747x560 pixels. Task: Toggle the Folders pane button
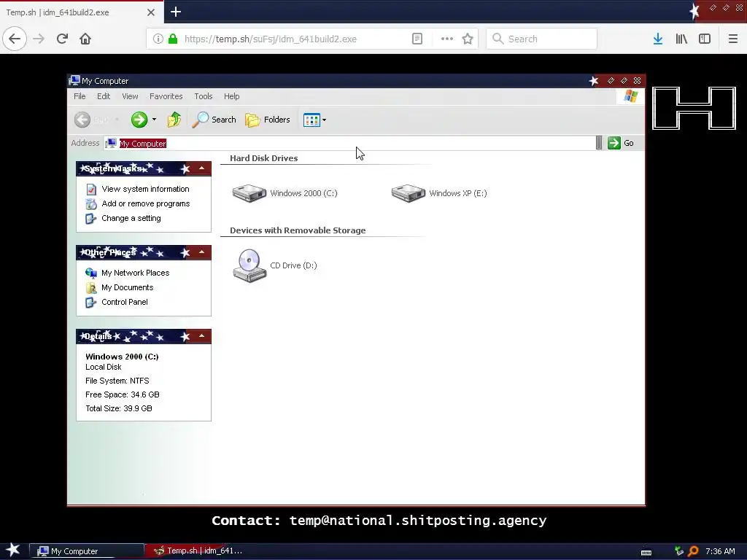pos(268,120)
